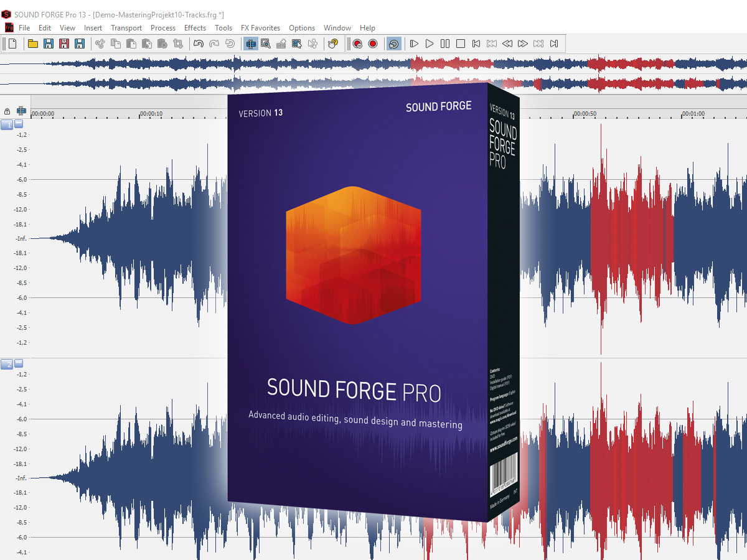Start recording with the Record icon
747x560 pixels.
pyautogui.click(x=373, y=44)
